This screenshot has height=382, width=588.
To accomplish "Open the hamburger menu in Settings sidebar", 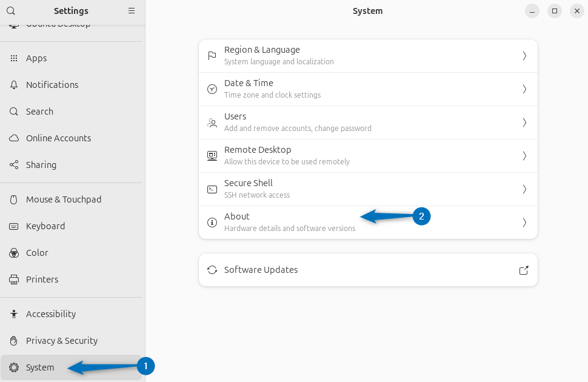I will (x=130, y=11).
